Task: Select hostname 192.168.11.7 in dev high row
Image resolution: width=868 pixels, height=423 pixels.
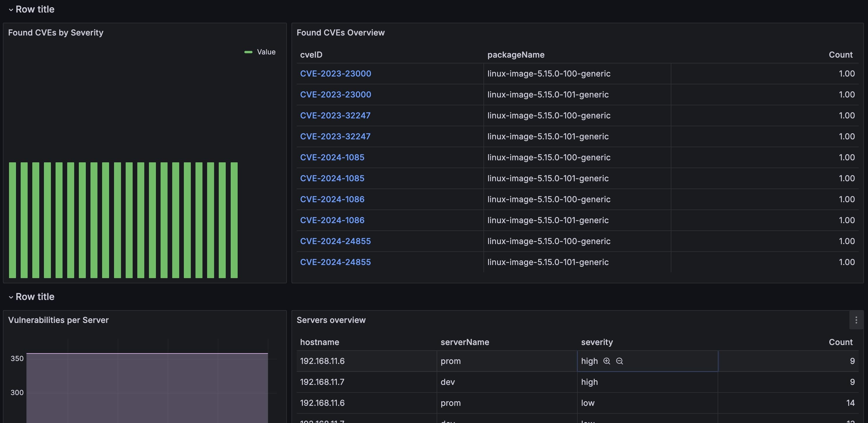Action: pos(322,382)
